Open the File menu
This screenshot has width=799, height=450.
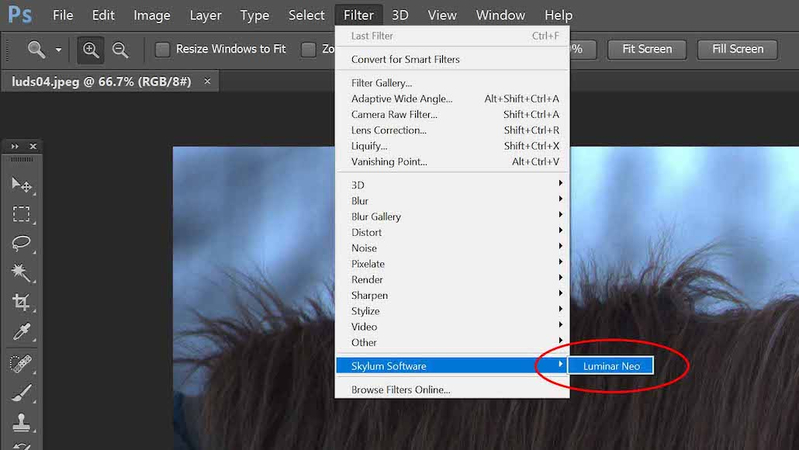point(63,15)
